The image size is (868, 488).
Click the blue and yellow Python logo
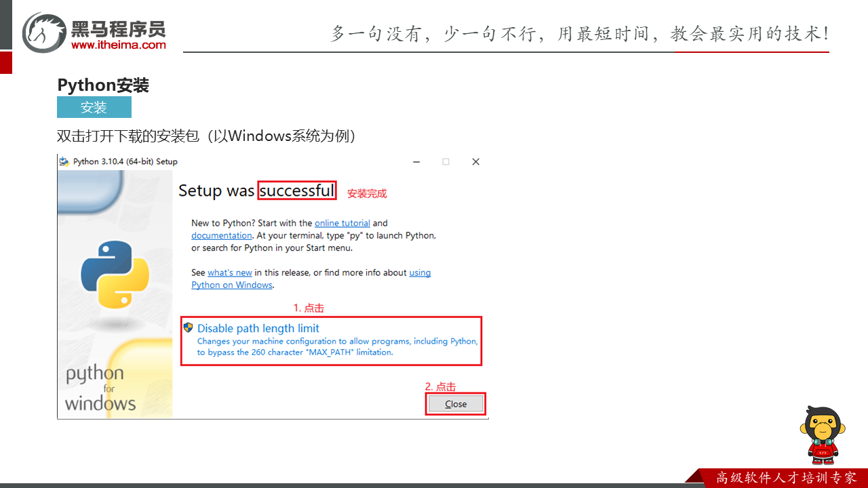(x=115, y=274)
